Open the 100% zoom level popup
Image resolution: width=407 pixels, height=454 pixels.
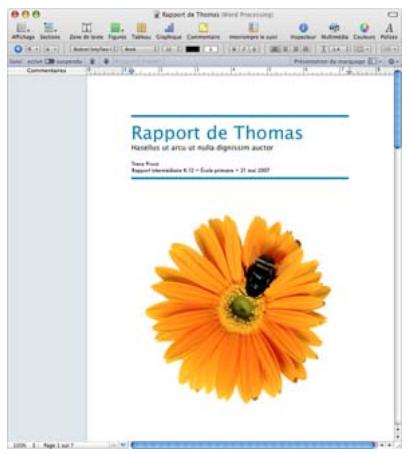tap(24, 445)
